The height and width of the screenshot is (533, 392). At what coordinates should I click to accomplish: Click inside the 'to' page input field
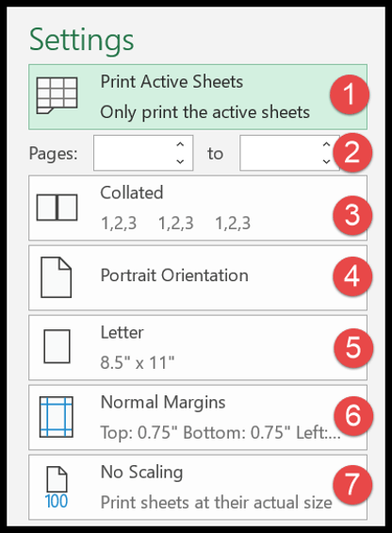pos(280,153)
